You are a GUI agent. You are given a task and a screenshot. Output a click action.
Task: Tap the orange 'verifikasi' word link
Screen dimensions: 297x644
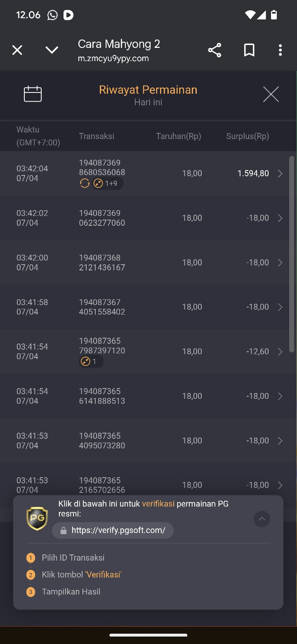158,504
